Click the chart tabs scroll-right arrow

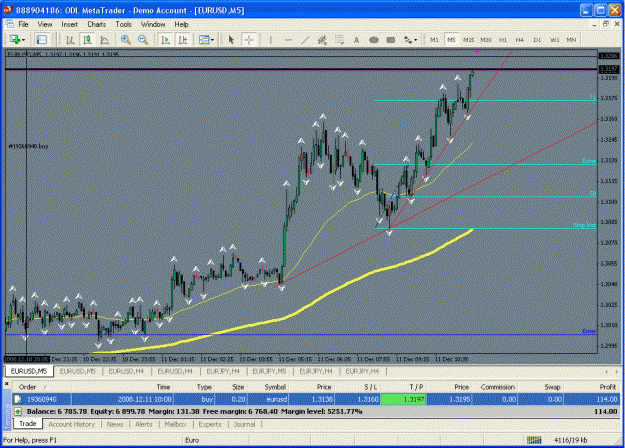[617, 371]
